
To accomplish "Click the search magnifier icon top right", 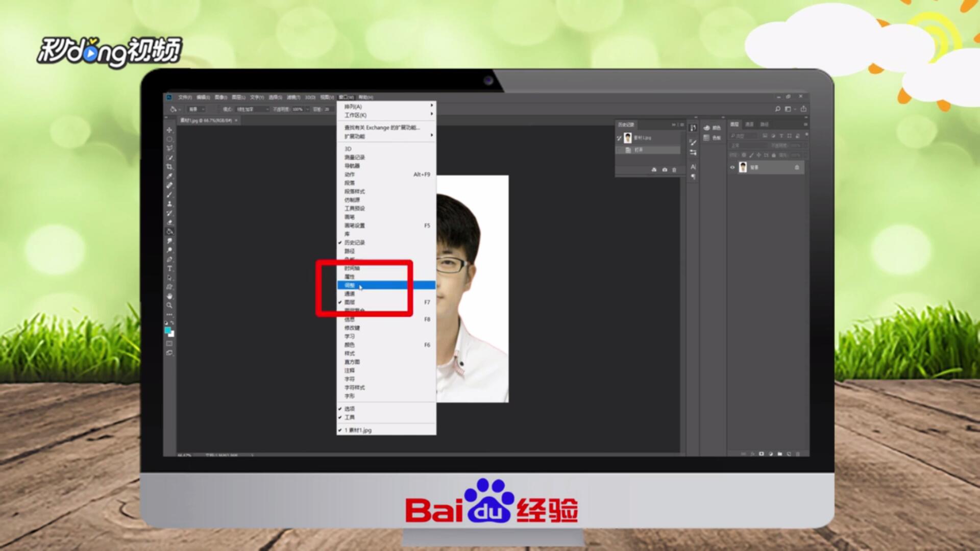I will [777, 109].
